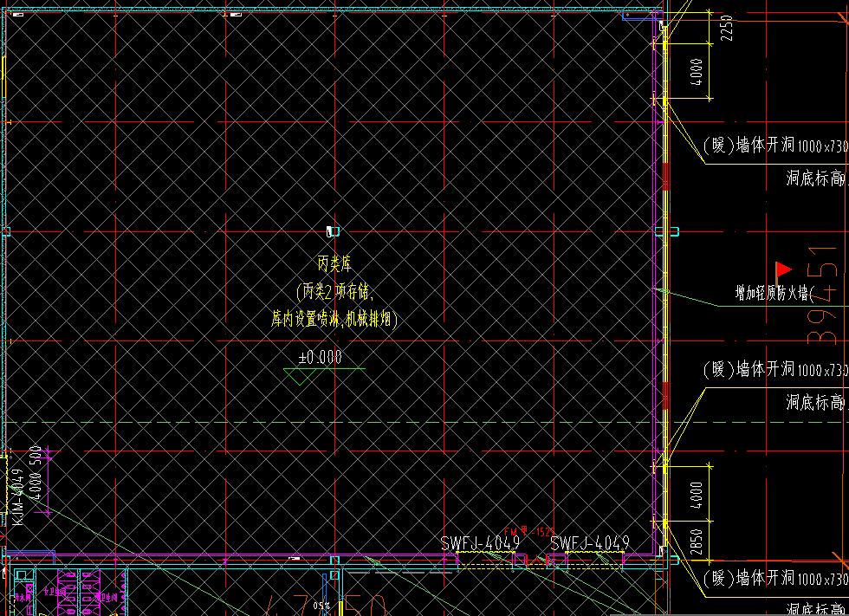Select the 增加轻质防火墙 annotation text
The width and height of the screenshot is (849, 616).
[774, 294]
